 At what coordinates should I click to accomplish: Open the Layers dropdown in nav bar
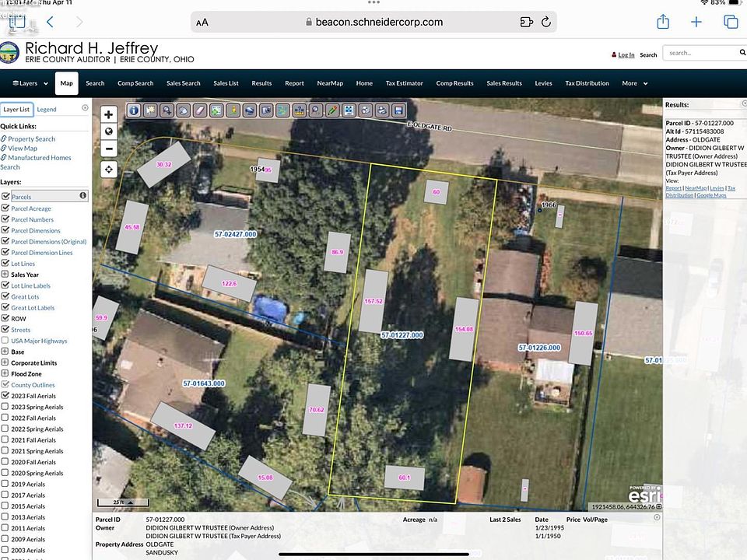click(x=30, y=83)
